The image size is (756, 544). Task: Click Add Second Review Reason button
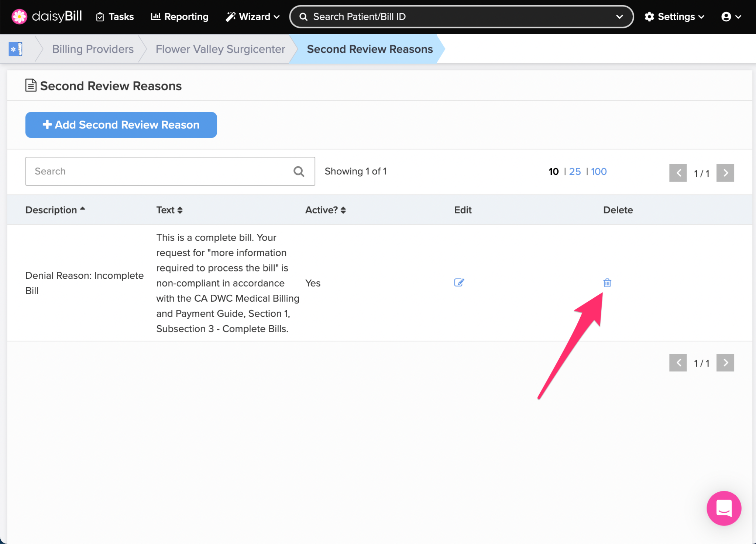pos(121,125)
